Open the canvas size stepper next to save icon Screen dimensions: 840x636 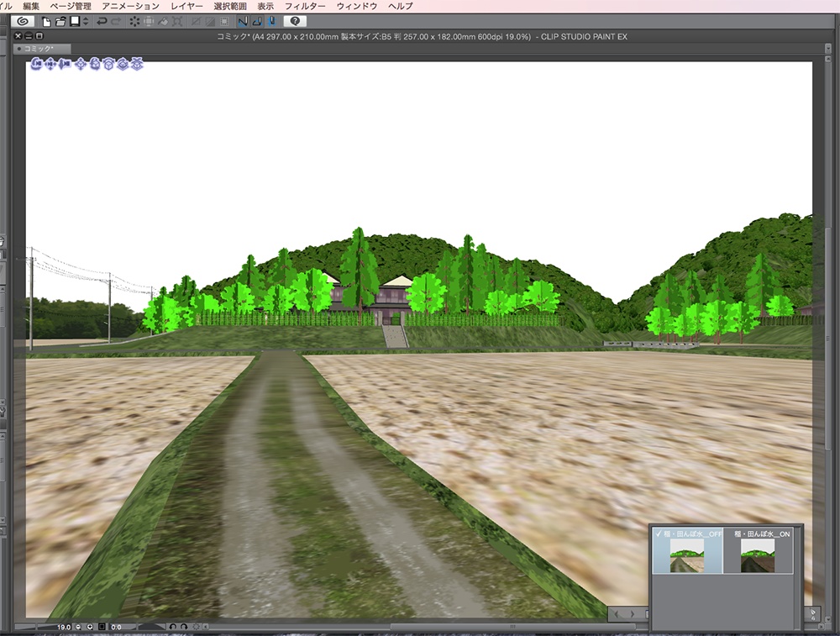(86, 22)
